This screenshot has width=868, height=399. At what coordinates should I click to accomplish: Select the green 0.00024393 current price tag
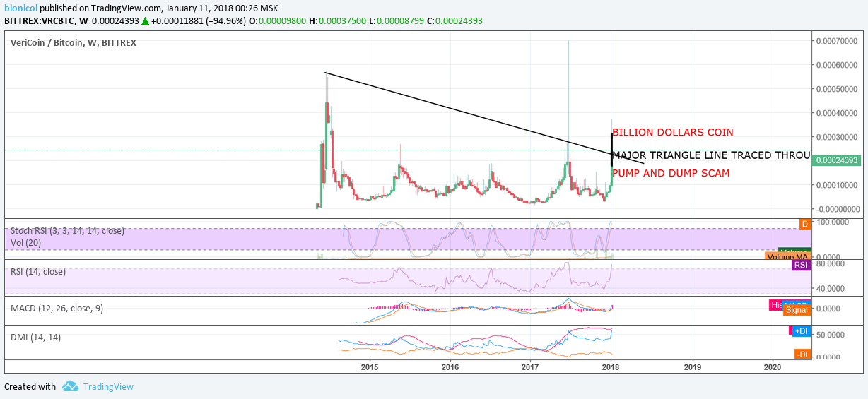coord(837,160)
